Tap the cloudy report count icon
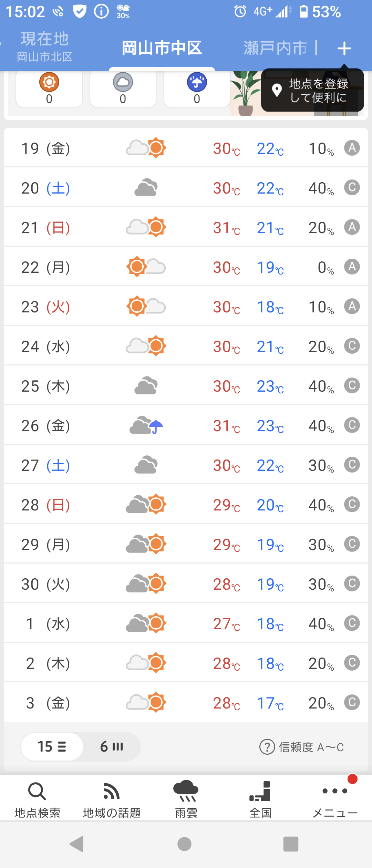Viewport: 372px width, 868px height. [x=123, y=83]
